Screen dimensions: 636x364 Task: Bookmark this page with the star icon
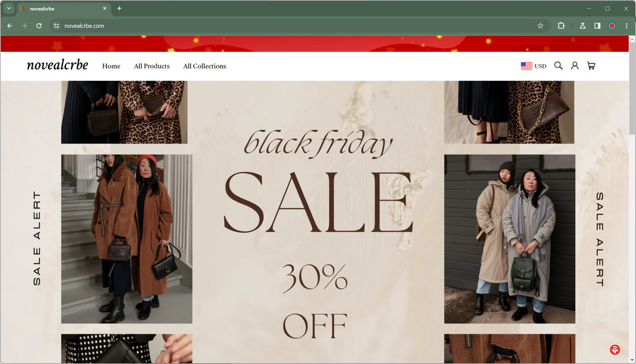pos(540,25)
